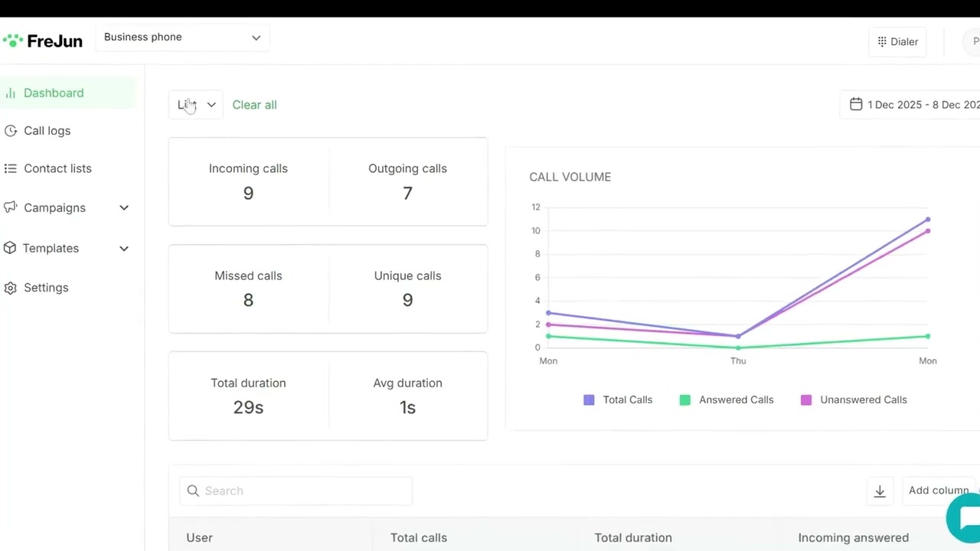Click the Outgoing calls stat

pos(407,182)
